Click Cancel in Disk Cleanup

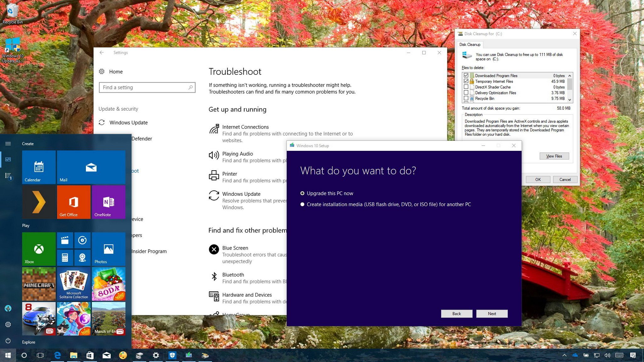coord(565,179)
